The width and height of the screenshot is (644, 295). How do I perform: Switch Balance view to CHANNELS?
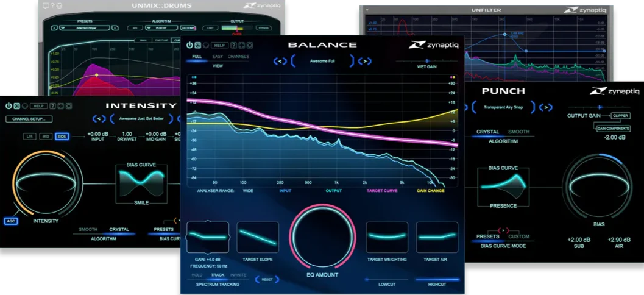click(x=238, y=56)
